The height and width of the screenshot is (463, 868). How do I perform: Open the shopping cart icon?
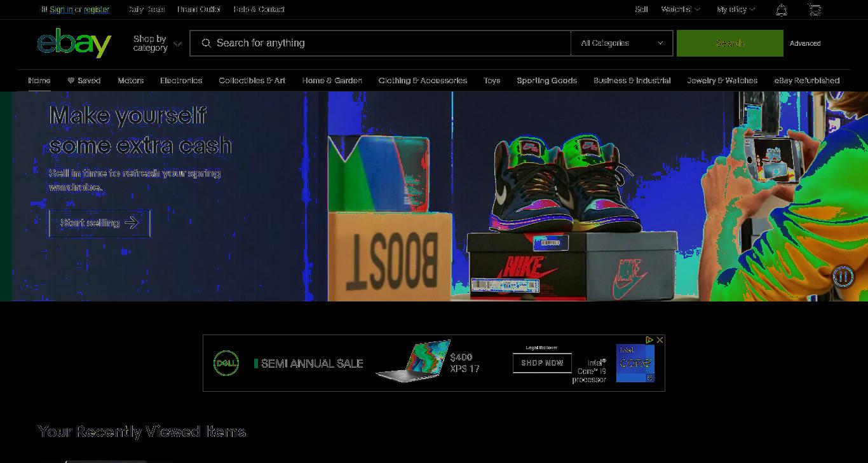814,10
